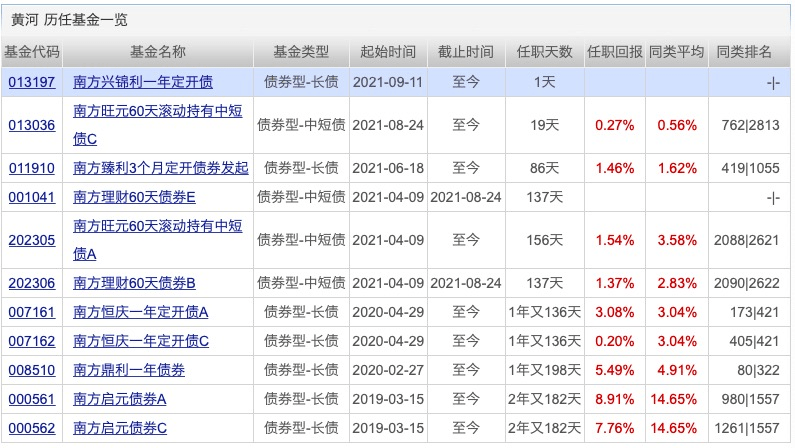Open fund code link 000561
795x448 pixels.
point(31,399)
